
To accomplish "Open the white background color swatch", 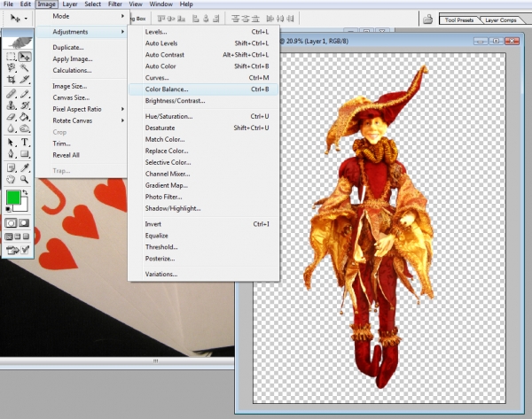I will click(23, 206).
